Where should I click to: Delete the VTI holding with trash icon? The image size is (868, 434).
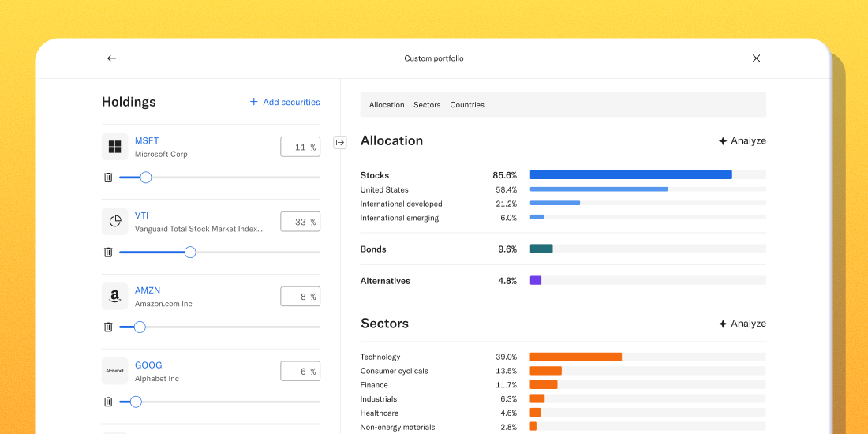108,252
